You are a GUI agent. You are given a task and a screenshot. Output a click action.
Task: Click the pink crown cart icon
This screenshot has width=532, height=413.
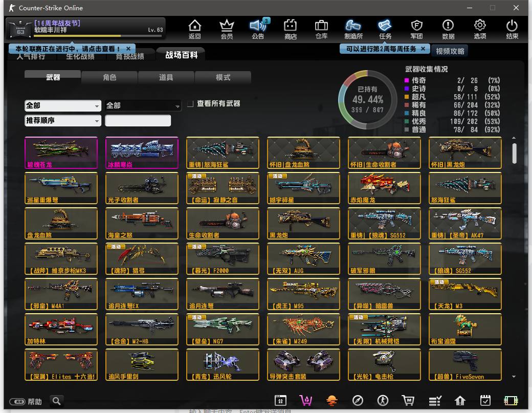point(306,401)
